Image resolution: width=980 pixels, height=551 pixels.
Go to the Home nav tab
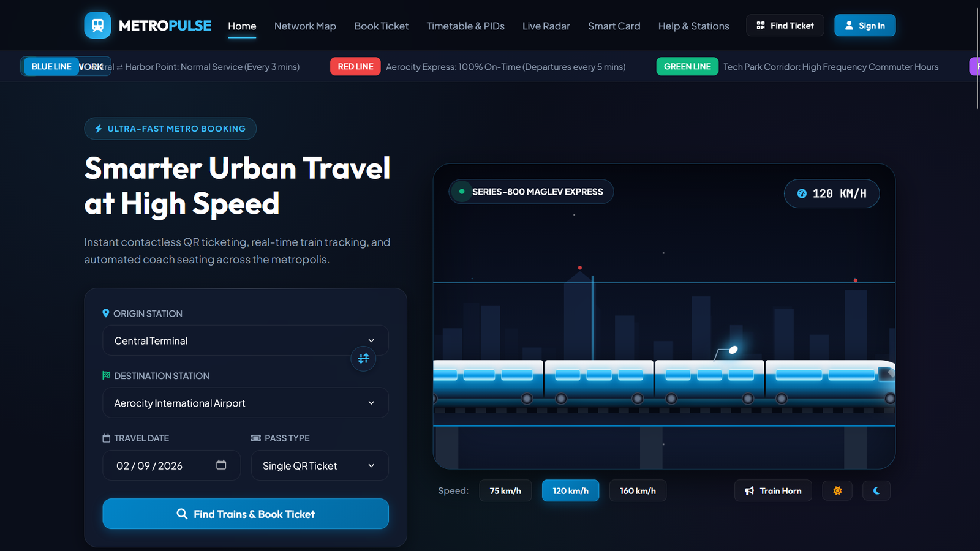click(242, 26)
